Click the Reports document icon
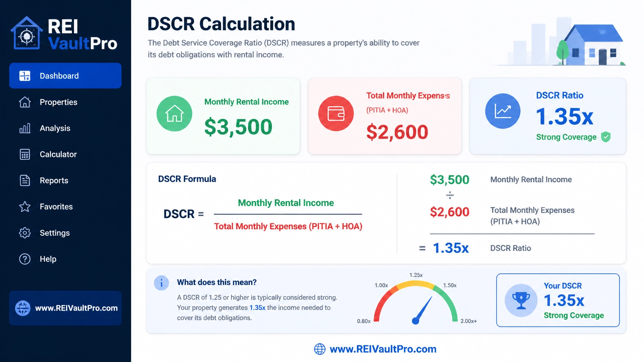The width and height of the screenshot is (644, 362). click(x=25, y=180)
